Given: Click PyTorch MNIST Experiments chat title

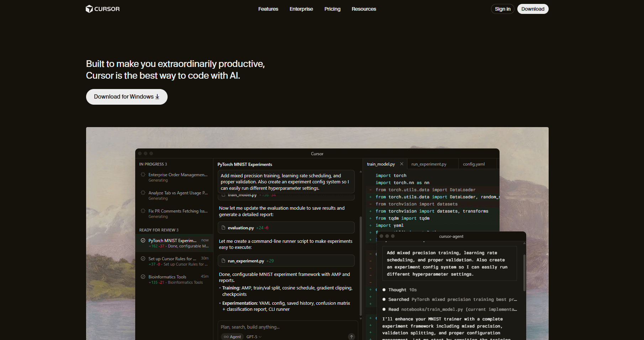Looking at the screenshot, I should pyautogui.click(x=245, y=164).
